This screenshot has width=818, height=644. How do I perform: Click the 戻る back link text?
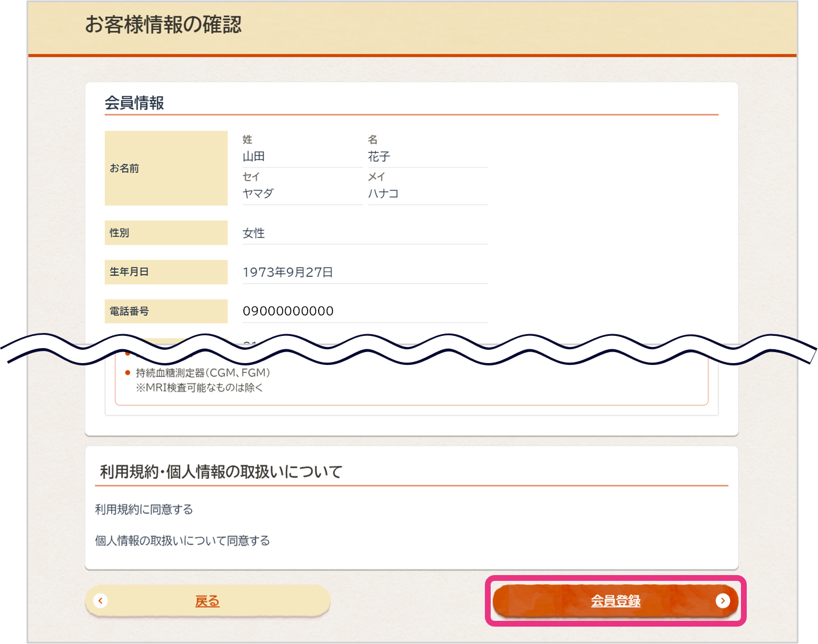[x=207, y=601]
